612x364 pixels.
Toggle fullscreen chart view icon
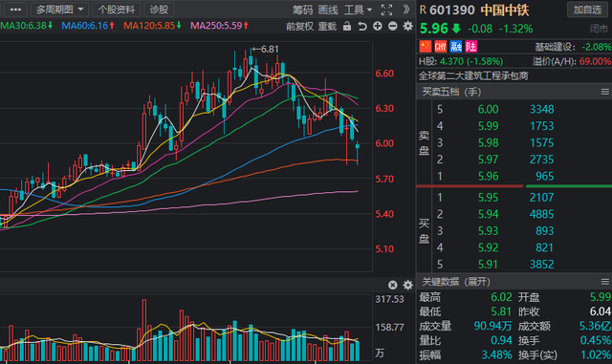[386, 10]
